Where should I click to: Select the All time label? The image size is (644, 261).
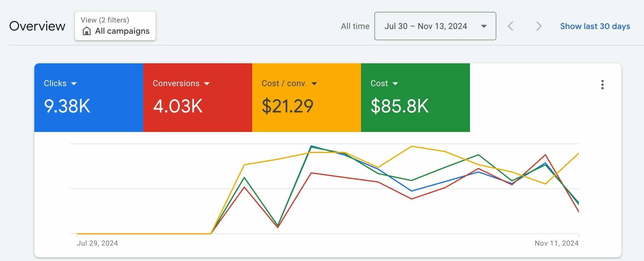(355, 26)
